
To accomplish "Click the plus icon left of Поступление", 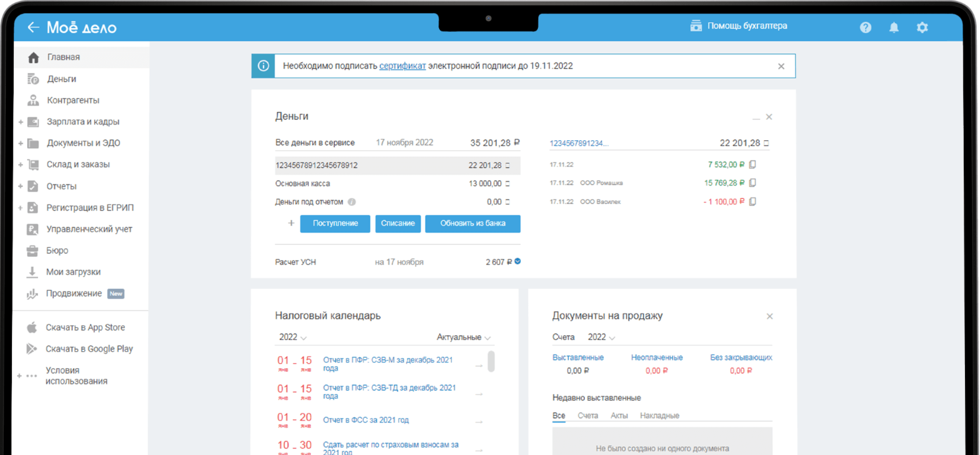I will (291, 223).
